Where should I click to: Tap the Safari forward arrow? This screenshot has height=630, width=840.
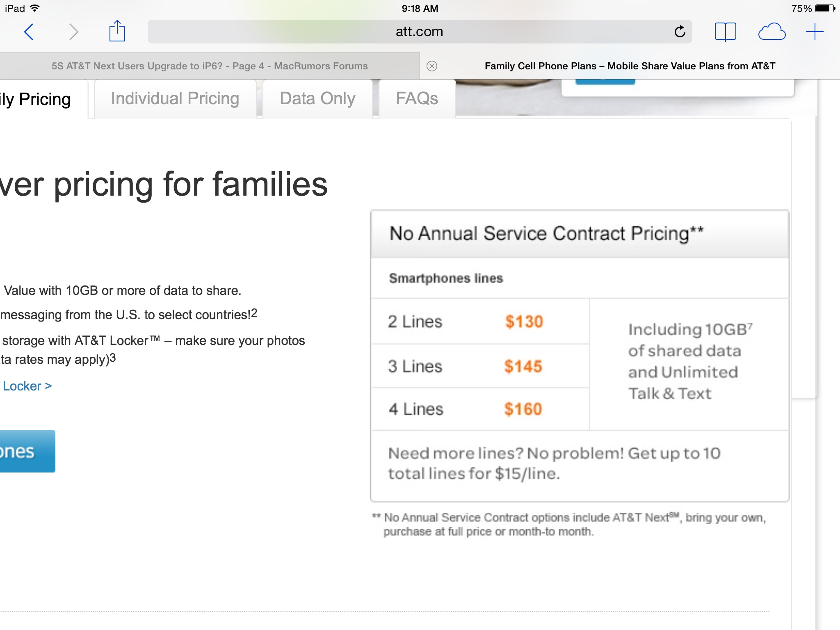click(x=73, y=32)
